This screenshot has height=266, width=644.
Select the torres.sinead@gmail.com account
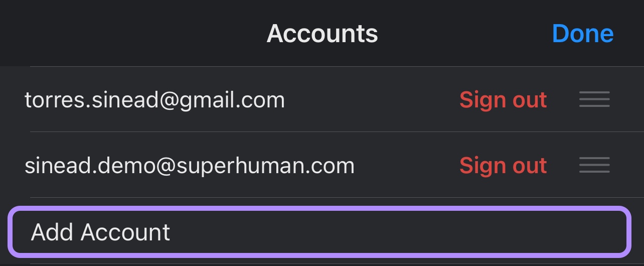(x=154, y=100)
